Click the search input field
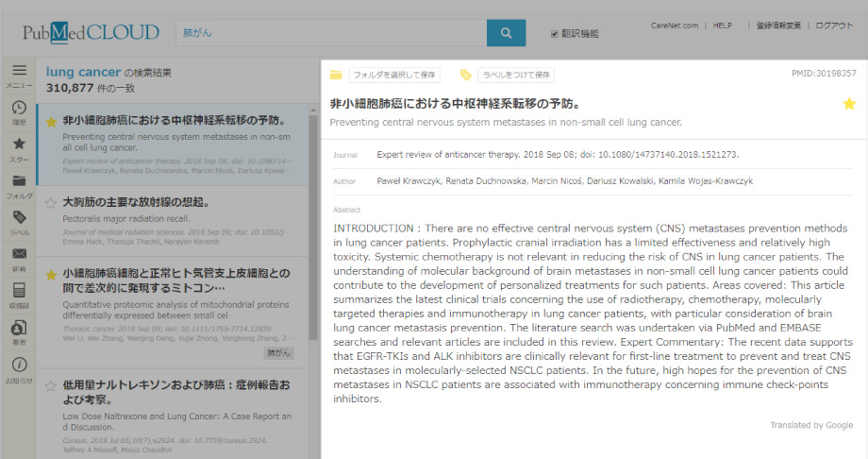This screenshot has height=459, width=868. 330,33
